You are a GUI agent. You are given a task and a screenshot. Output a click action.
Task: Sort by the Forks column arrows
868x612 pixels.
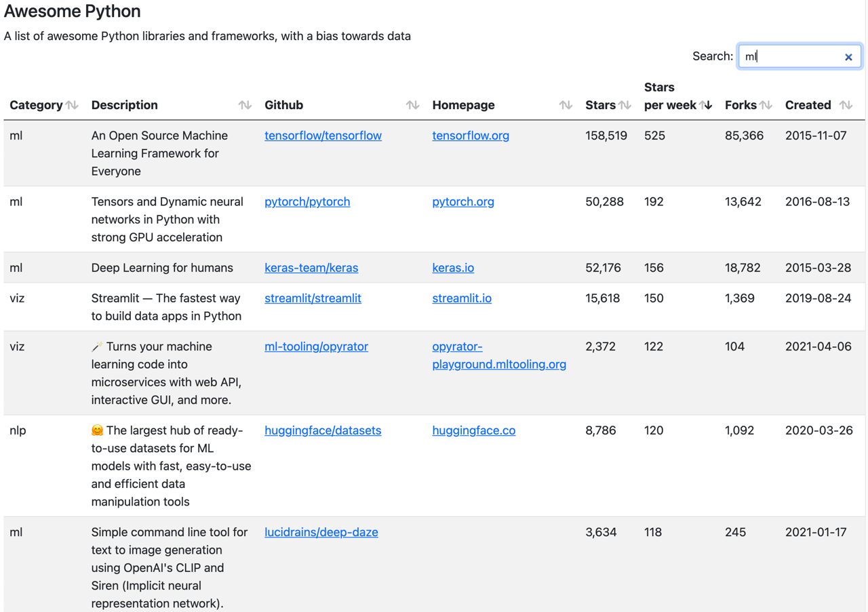tap(766, 105)
